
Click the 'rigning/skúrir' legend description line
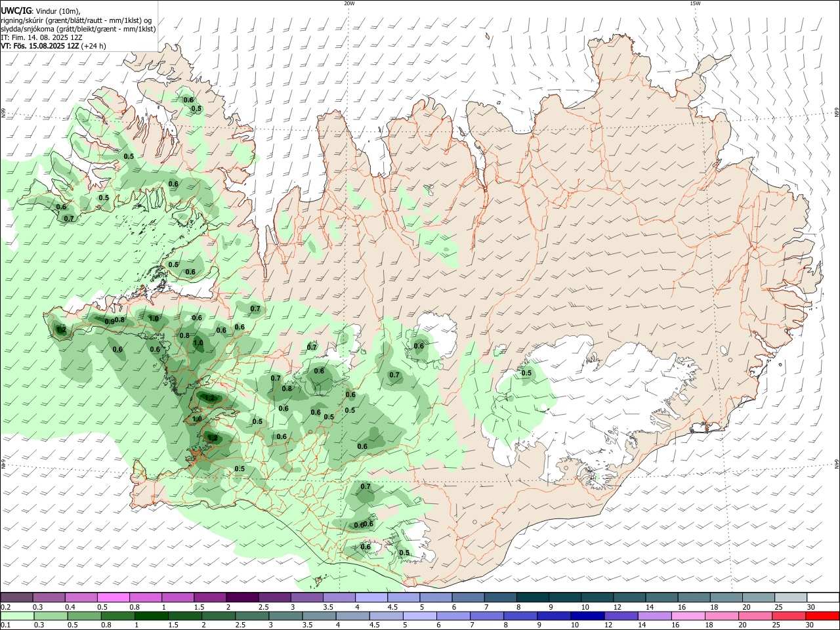point(76,20)
